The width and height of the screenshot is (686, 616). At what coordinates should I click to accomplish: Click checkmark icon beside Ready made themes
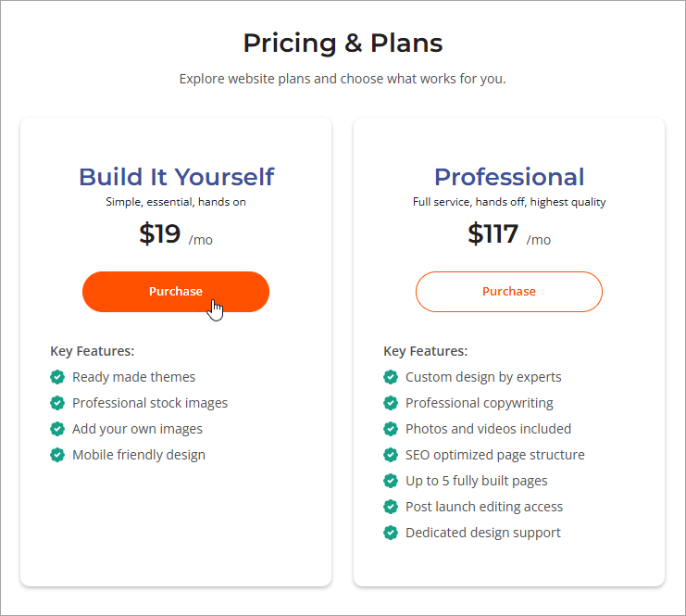[x=57, y=377]
